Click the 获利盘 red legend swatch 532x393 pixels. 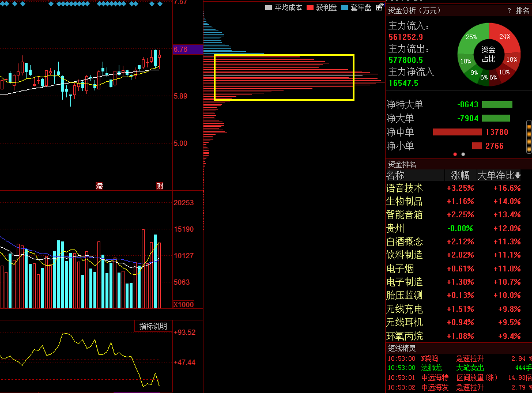[x=310, y=7]
